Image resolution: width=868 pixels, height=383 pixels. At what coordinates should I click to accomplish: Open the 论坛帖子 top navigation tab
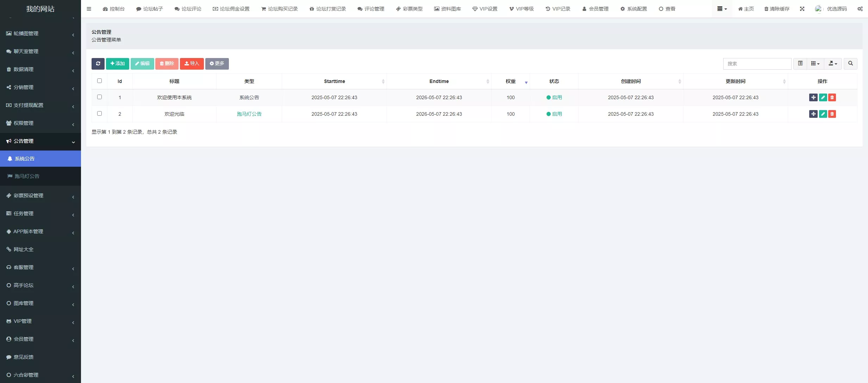150,9
